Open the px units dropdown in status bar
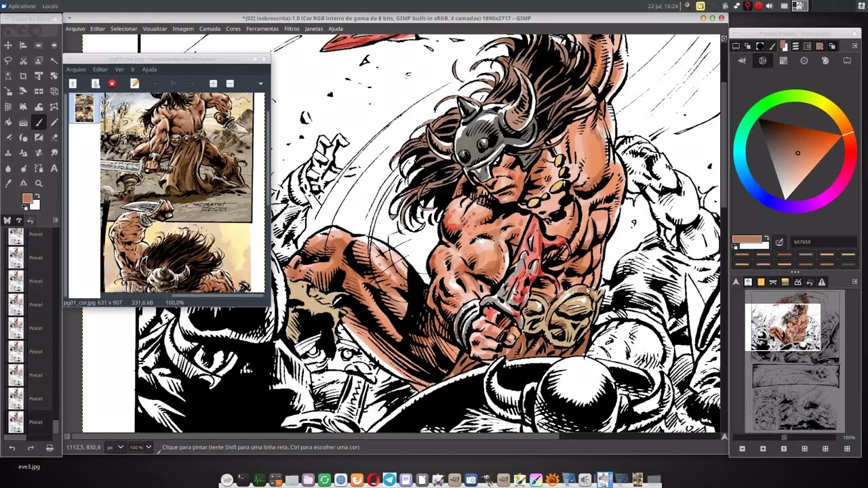 (115, 447)
